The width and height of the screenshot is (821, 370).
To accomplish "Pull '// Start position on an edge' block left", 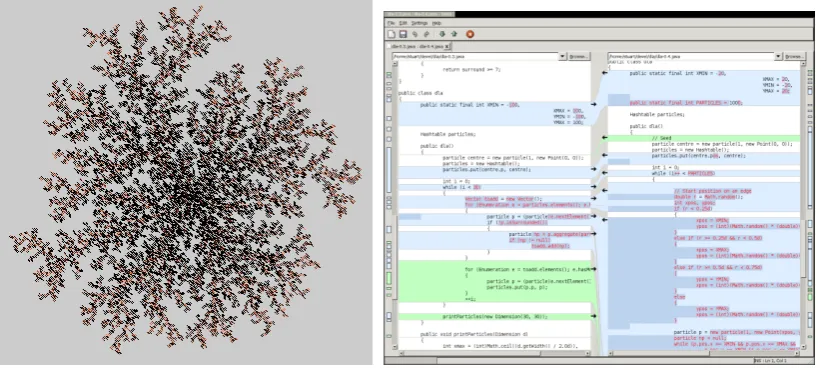I will 605,190.
